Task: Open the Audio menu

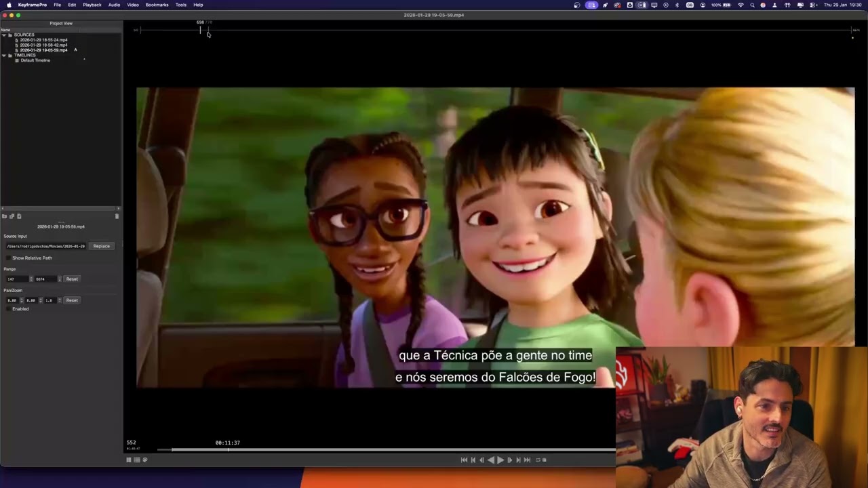Action: point(114,5)
